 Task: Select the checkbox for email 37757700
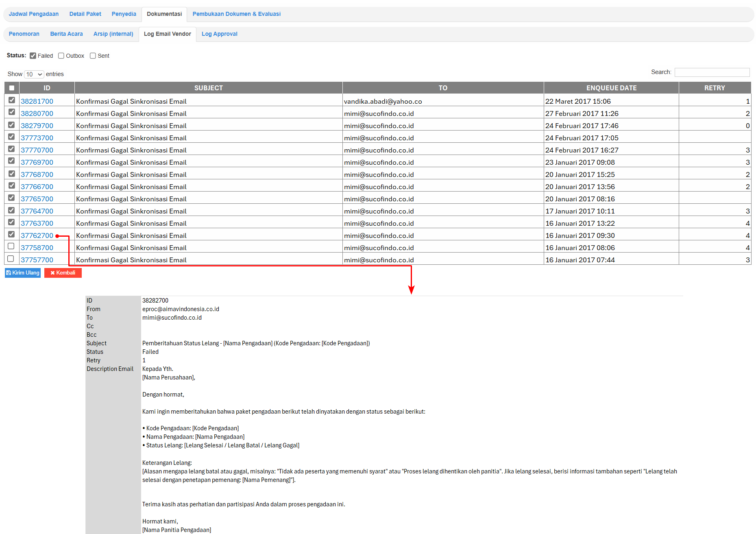pyautogui.click(x=11, y=259)
